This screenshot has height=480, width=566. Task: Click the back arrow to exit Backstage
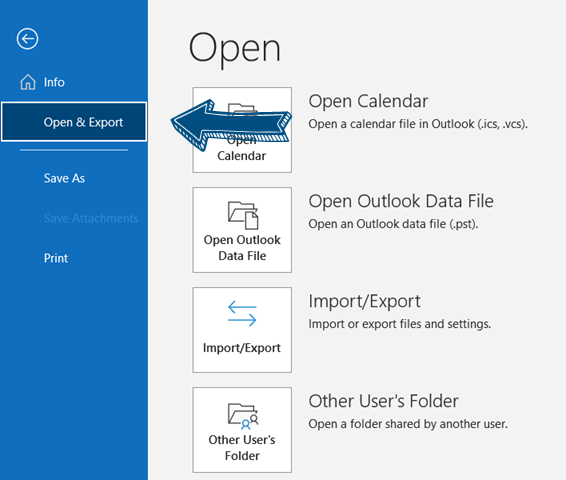(27, 39)
